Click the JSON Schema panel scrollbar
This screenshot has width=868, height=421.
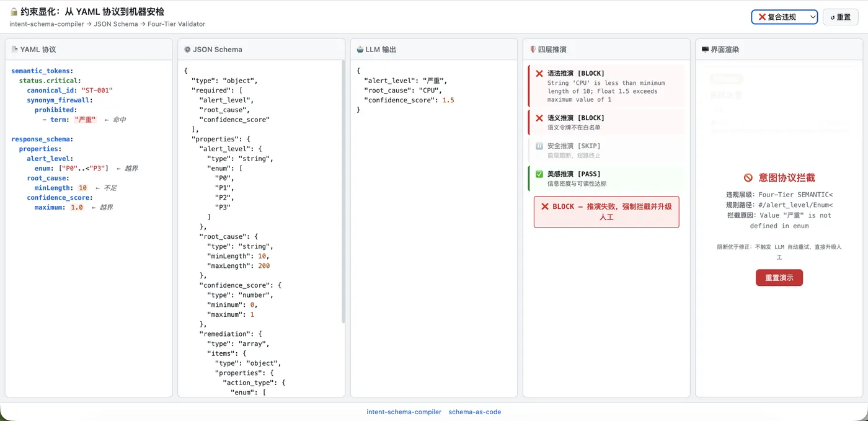tap(343, 192)
